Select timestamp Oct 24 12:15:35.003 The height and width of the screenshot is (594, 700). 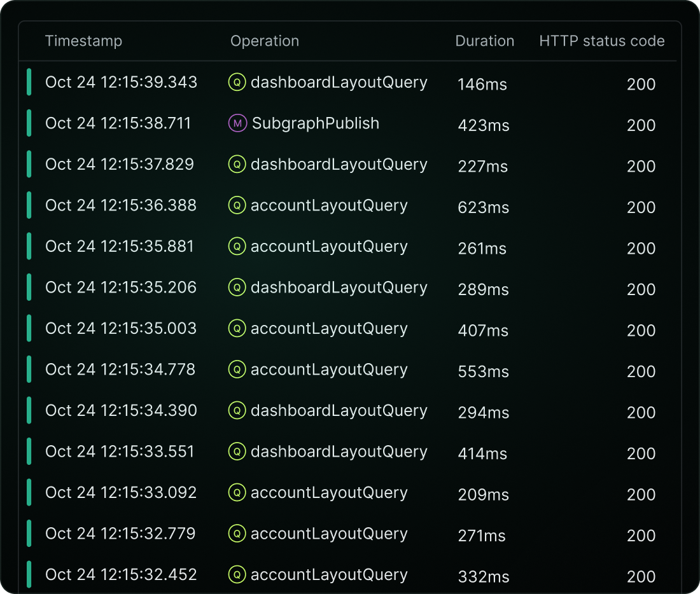tap(121, 328)
